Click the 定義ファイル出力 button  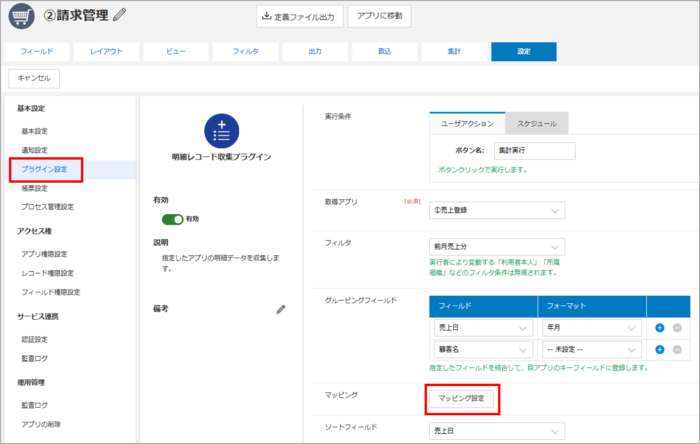[x=300, y=17]
